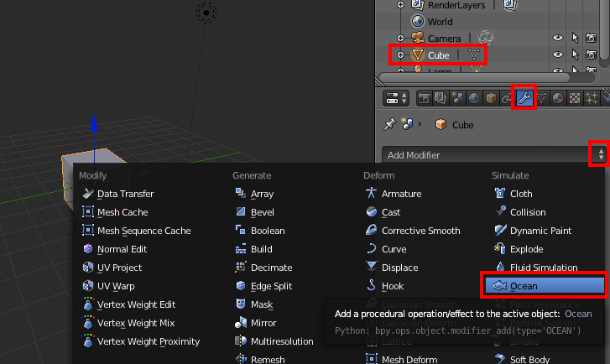Click the outliner vertical scrollbar
The image size is (610, 364).
point(605,29)
